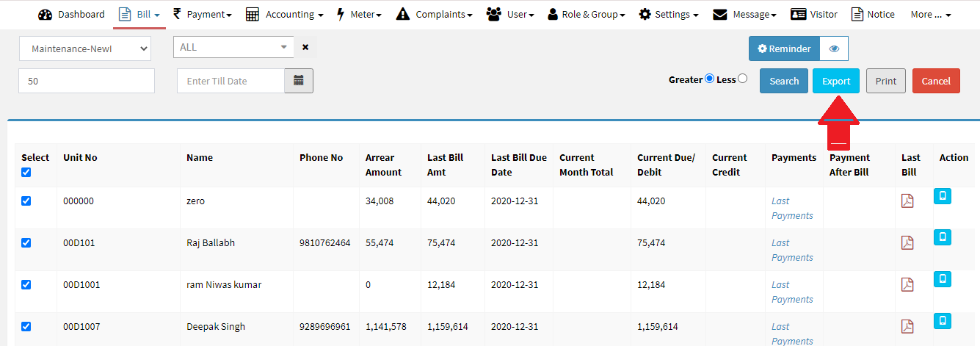Image resolution: width=980 pixels, height=346 pixels.
Task: Toggle the Select all checkbox in header
Action: (x=26, y=172)
